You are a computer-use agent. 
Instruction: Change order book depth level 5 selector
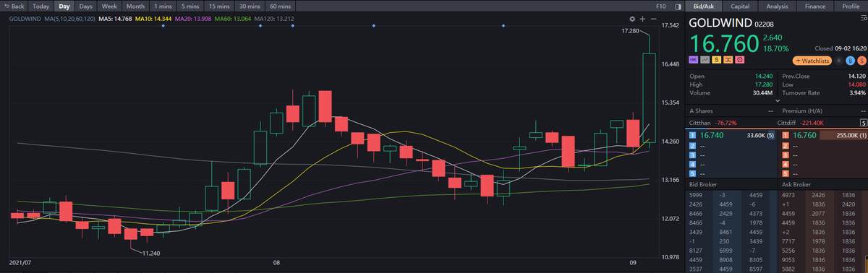[x=863, y=122]
